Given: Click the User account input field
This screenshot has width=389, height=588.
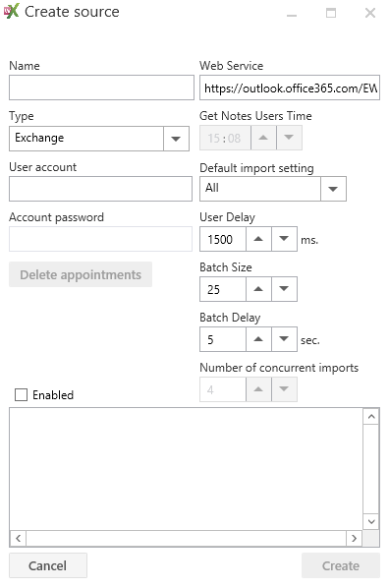Looking at the screenshot, I should point(100,189).
